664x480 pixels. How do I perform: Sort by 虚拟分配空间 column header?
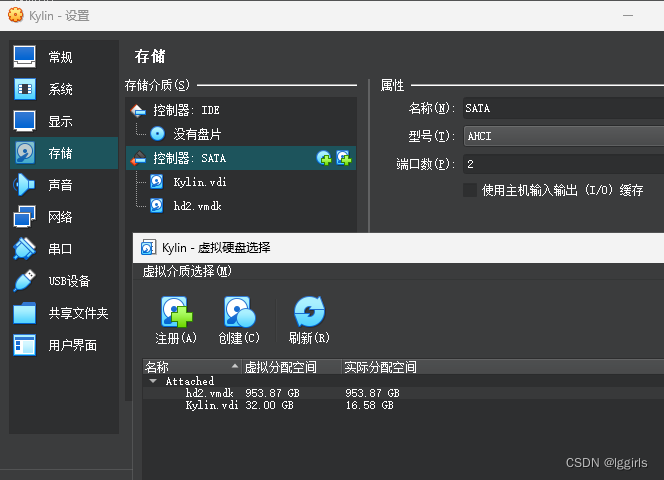pos(292,367)
